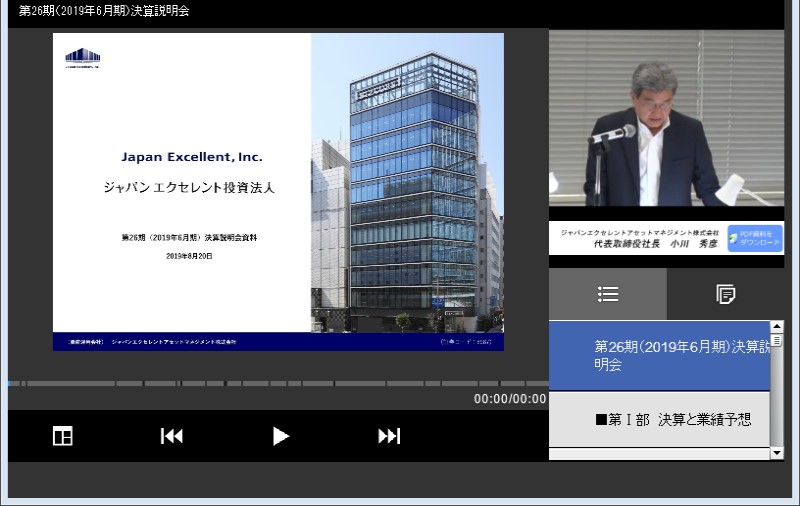The image size is (800, 506).
Task: Click the Japan Excellent presentation slide
Action: (x=279, y=192)
